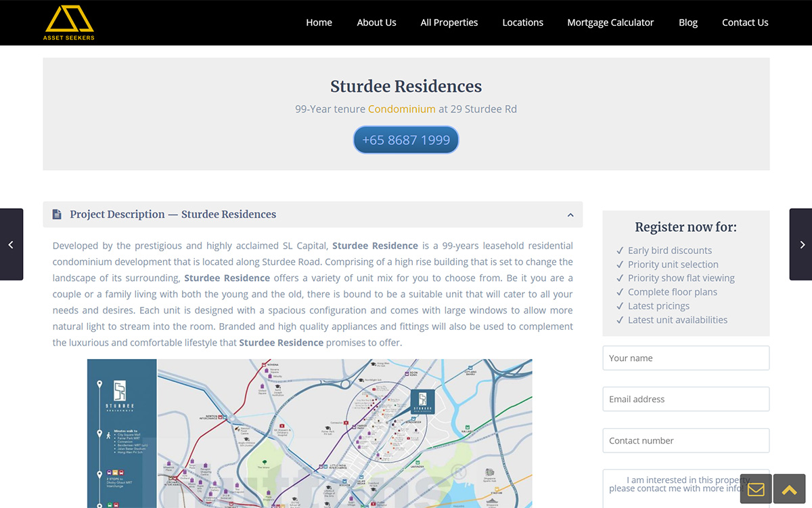Click the envelope contact icon

pos(756,489)
